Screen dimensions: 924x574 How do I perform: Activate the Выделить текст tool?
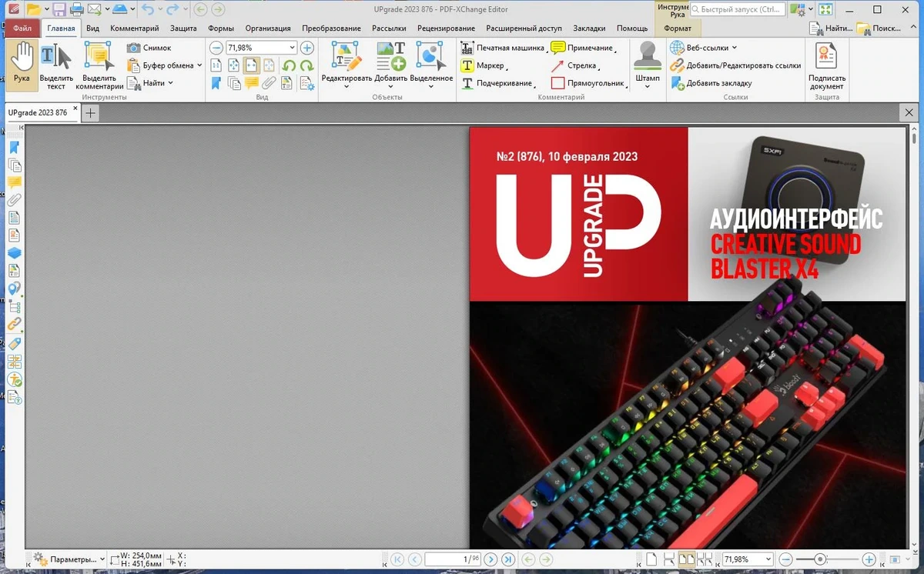(56, 65)
